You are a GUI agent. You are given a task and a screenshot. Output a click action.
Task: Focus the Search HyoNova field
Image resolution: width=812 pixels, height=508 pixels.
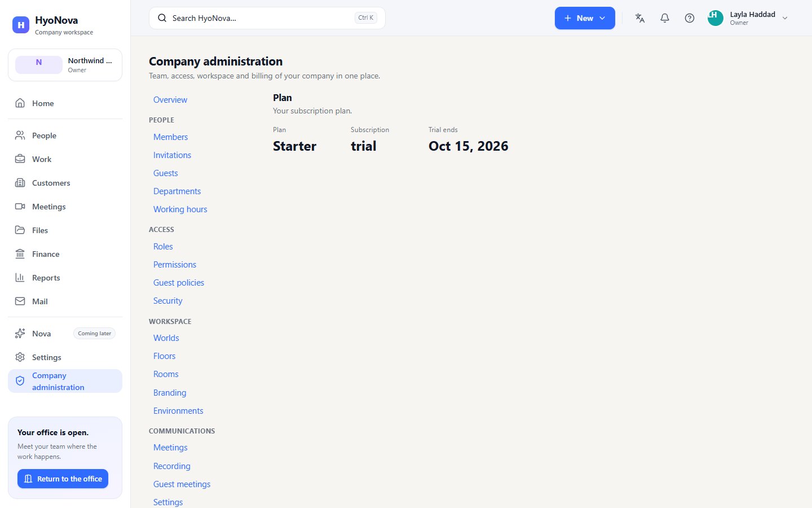(267, 18)
